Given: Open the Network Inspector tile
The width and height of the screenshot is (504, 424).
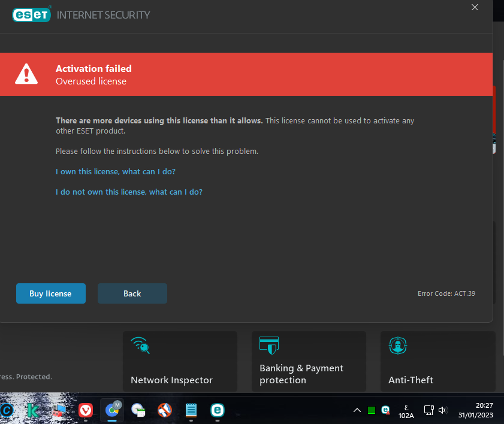Looking at the screenshot, I should (x=180, y=361).
